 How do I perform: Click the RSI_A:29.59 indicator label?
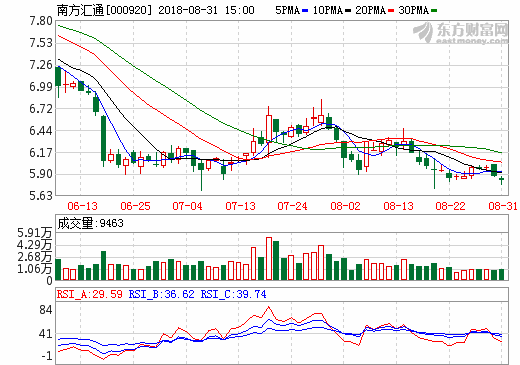(90, 294)
